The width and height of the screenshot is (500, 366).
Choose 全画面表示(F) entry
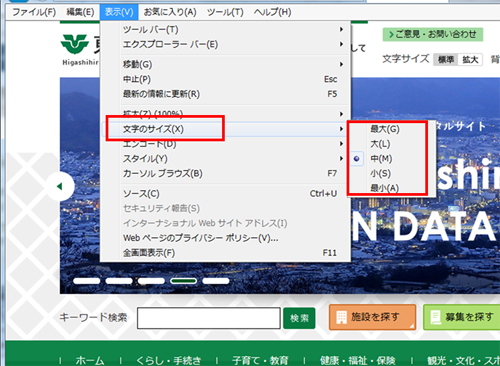(225, 253)
